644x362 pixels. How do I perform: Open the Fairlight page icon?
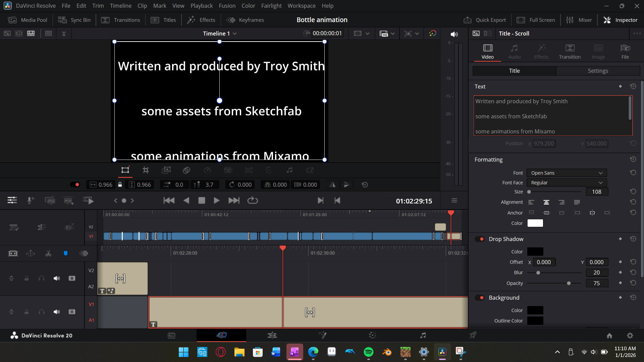click(x=423, y=335)
